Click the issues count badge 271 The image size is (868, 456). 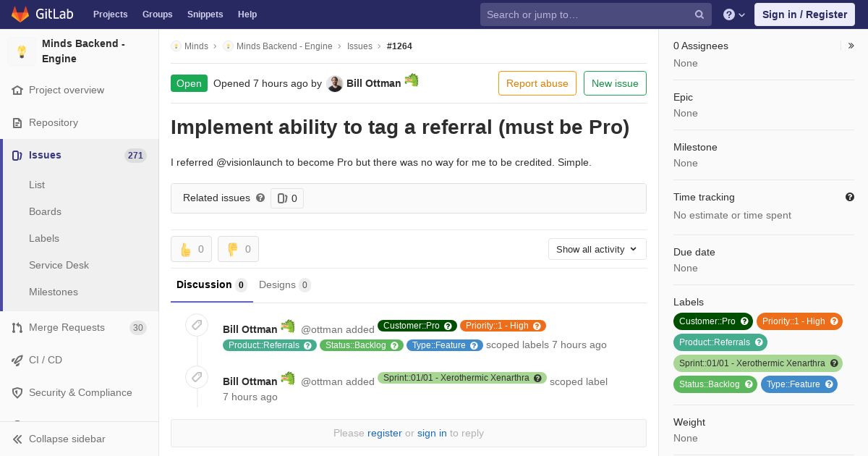pyautogui.click(x=135, y=156)
